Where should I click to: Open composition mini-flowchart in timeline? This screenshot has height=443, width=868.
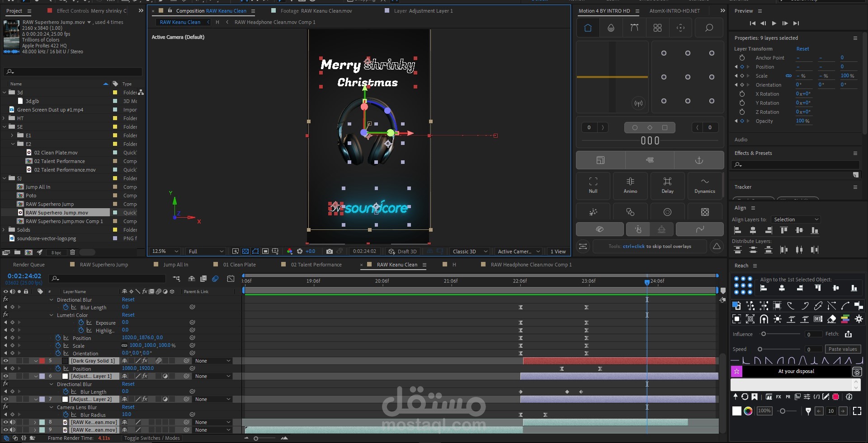(176, 279)
